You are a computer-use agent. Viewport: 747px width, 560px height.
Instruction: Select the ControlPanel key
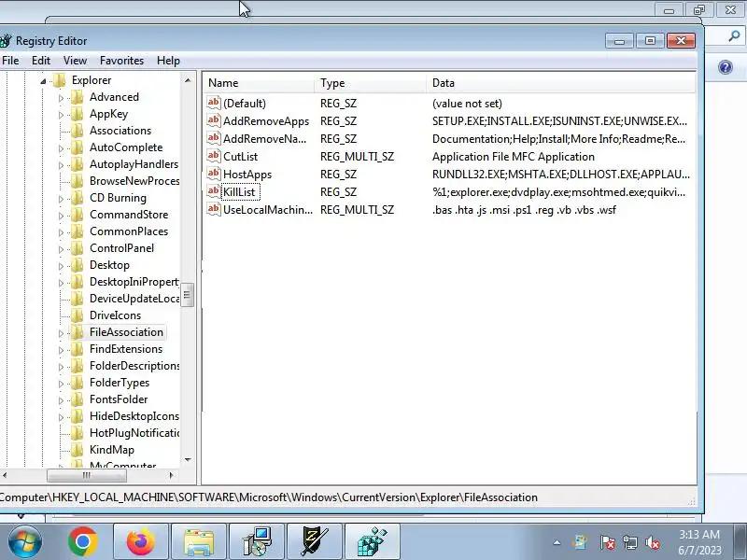(x=122, y=248)
